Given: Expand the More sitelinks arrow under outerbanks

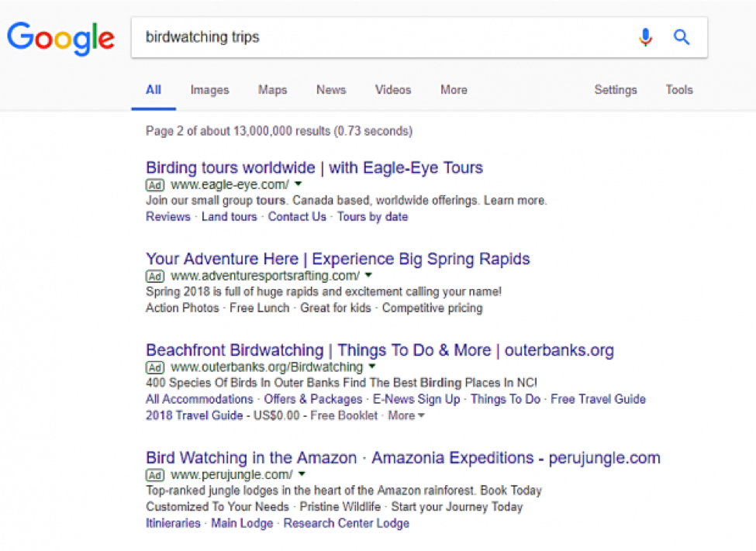Looking at the screenshot, I should click(x=421, y=416).
